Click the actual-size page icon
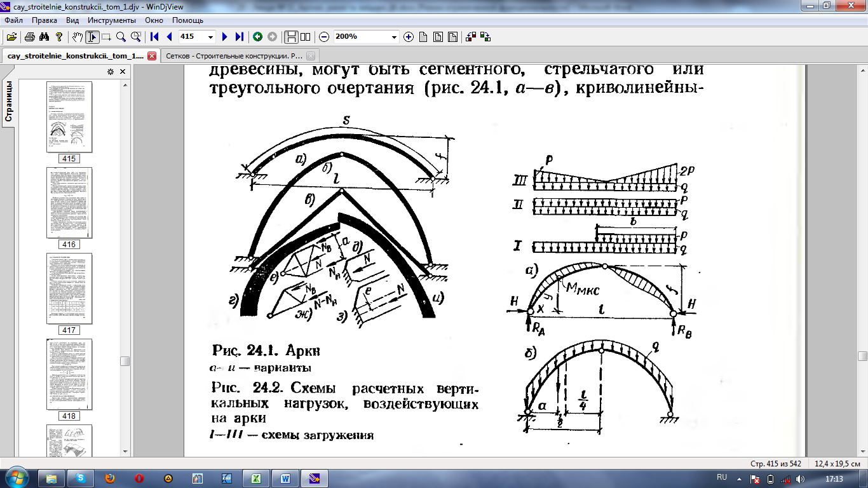The image size is (868, 488). (423, 37)
